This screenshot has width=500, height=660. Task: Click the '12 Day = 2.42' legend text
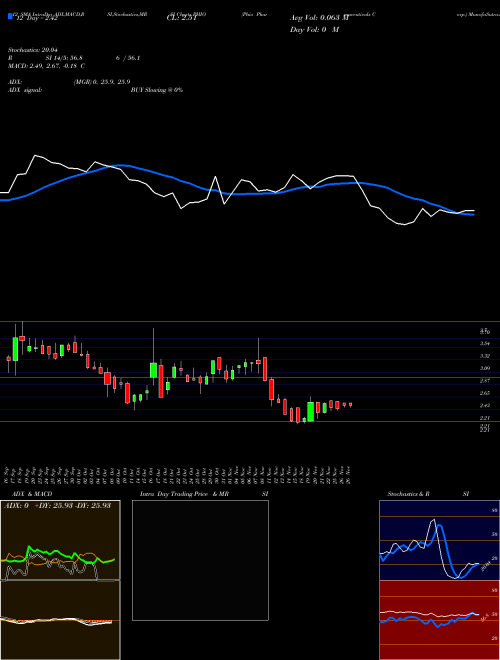coord(36,19)
